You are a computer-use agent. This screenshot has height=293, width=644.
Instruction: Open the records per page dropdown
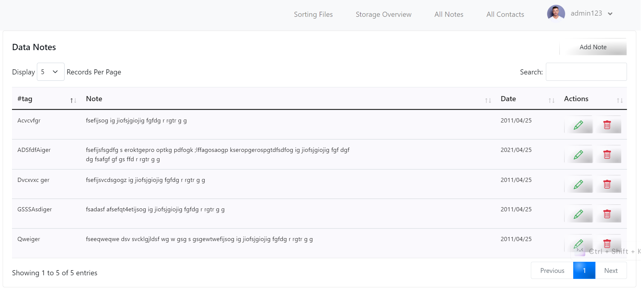[x=50, y=72]
